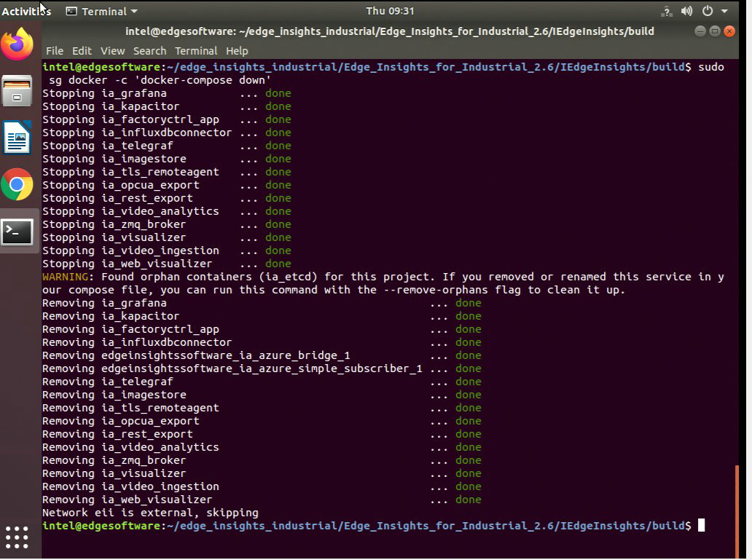Click 'Removing ia_kapacitor' line
This screenshot has height=560, width=752.
tap(262, 316)
